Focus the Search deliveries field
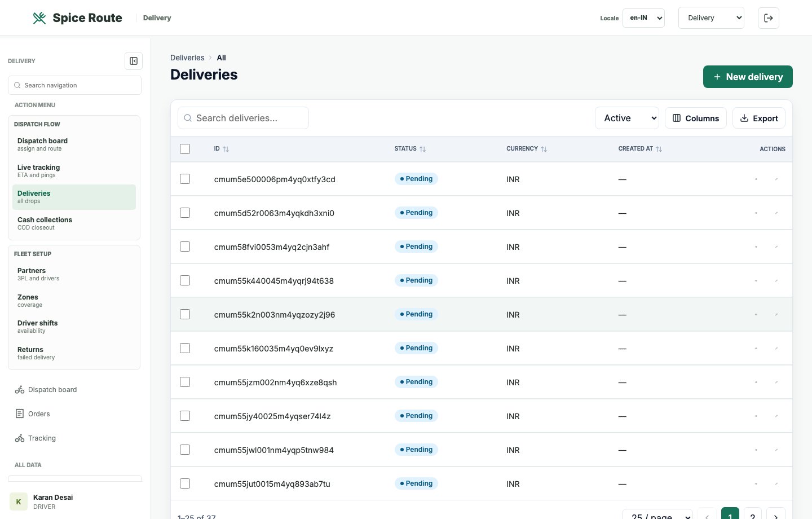The width and height of the screenshot is (812, 519). [243, 118]
